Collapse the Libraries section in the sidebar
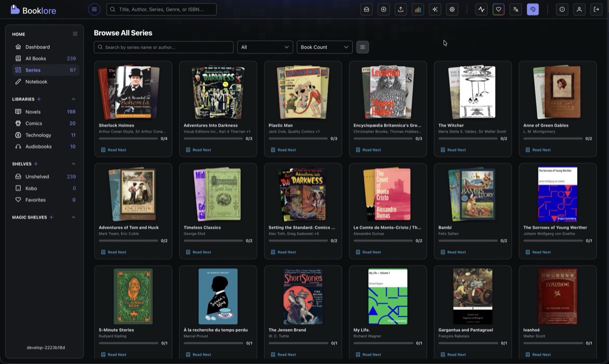Viewport: 609px width, 364px height. [x=73, y=99]
